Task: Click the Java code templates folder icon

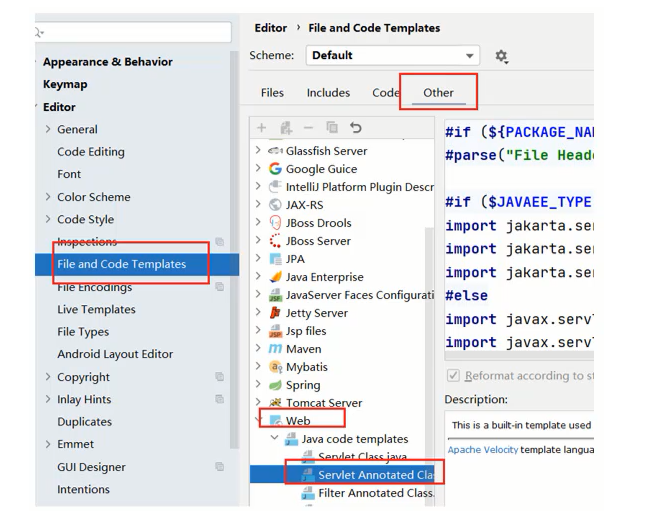Action: click(x=291, y=439)
